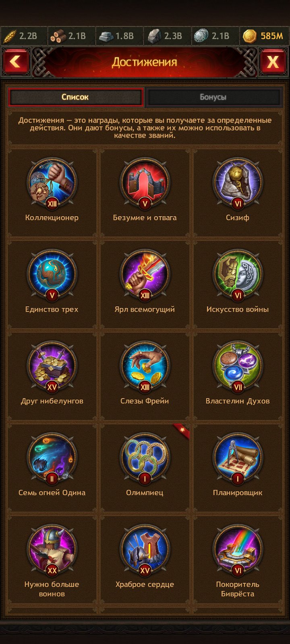Tap the Единство трех globe icon
The width and height of the screenshot is (290, 644).
52,275
